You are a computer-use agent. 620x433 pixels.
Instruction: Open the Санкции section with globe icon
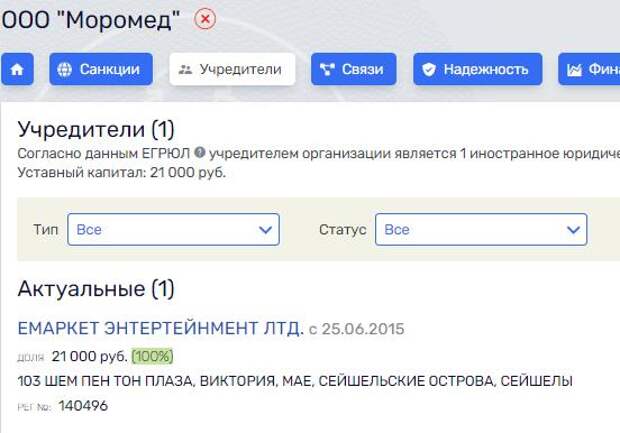[x=101, y=70]
